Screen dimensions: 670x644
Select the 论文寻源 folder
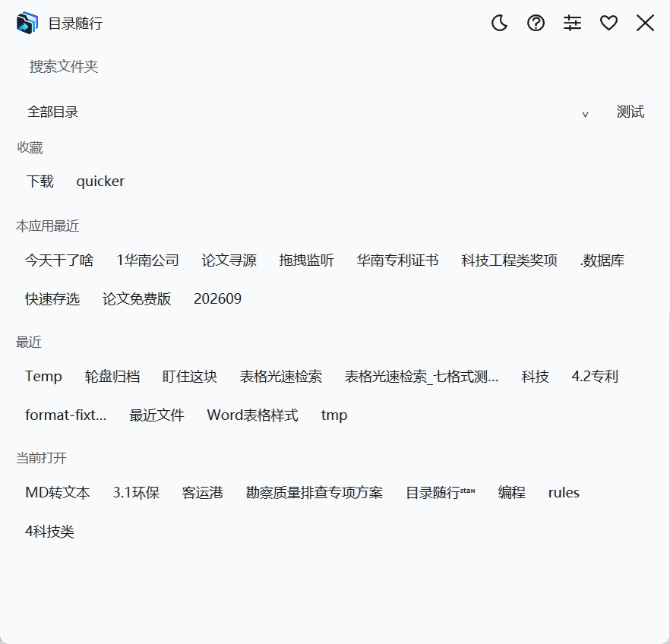pos(229,260)
